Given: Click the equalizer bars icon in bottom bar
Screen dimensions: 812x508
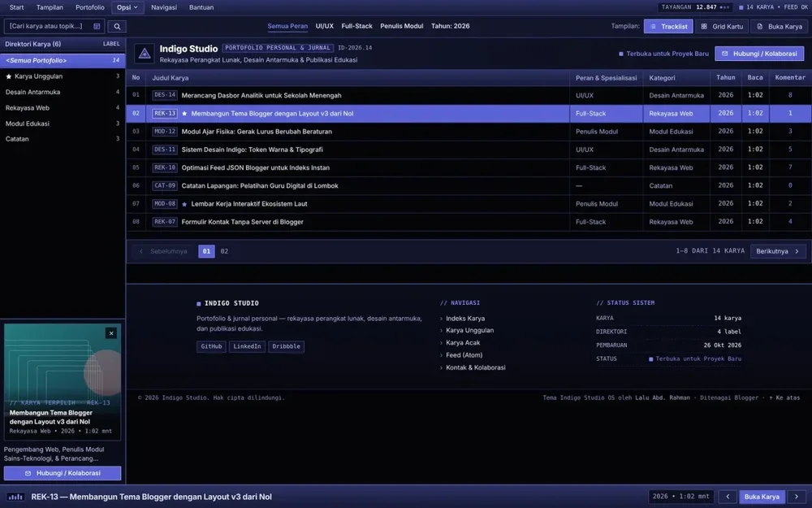Looking at the screenshot, I should pyautogui.click(x=15, y=497).
